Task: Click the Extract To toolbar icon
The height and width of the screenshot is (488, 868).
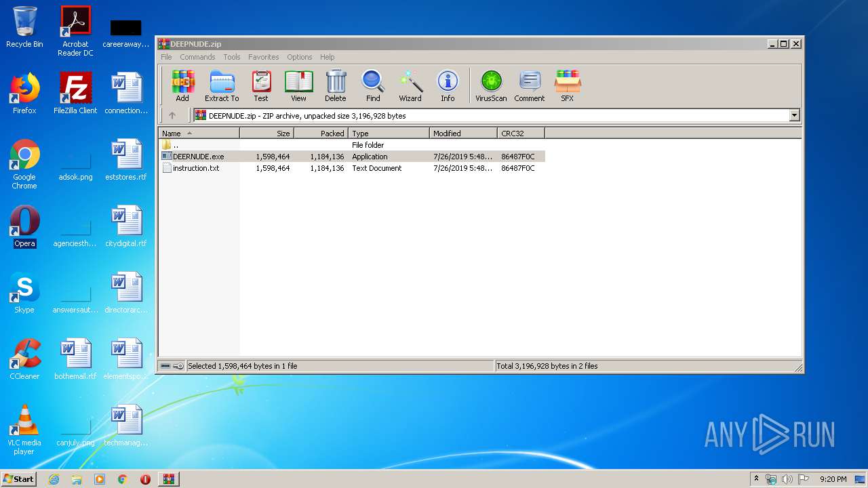Action: (222, 86)
